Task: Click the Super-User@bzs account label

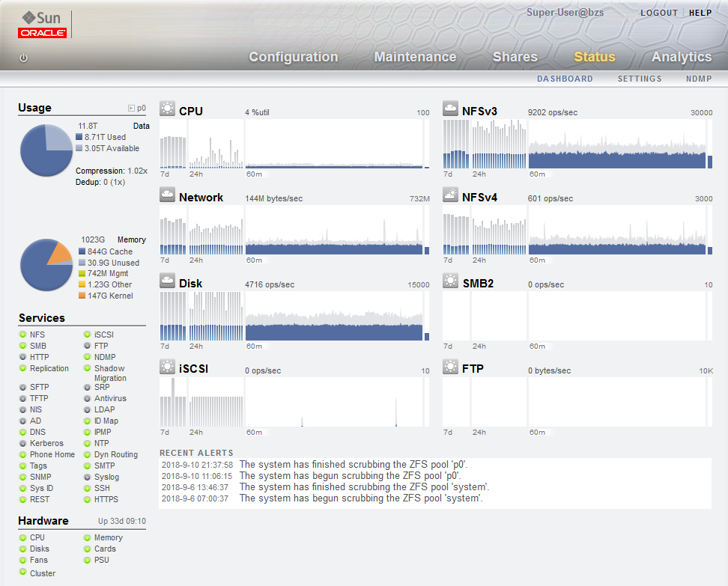Action: point(565,13)
